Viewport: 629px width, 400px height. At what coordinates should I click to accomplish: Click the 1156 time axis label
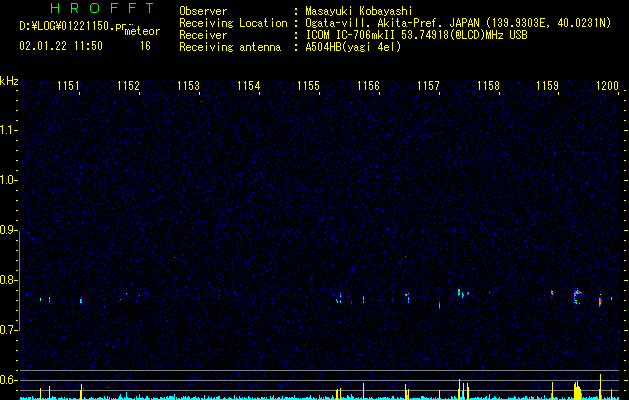click(368, 86)
